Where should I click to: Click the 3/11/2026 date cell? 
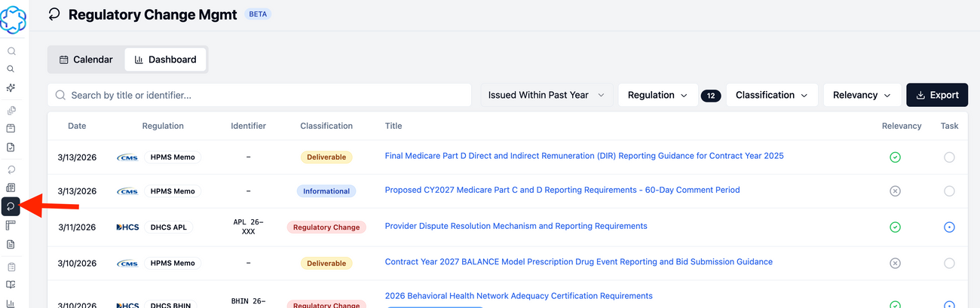tap(77, 227)
